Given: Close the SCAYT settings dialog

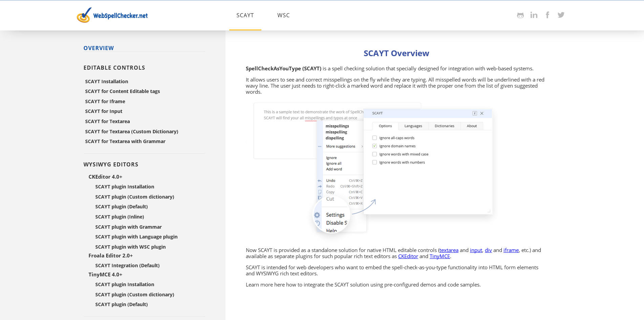Looking at the screenshot, I should (482, 113).
